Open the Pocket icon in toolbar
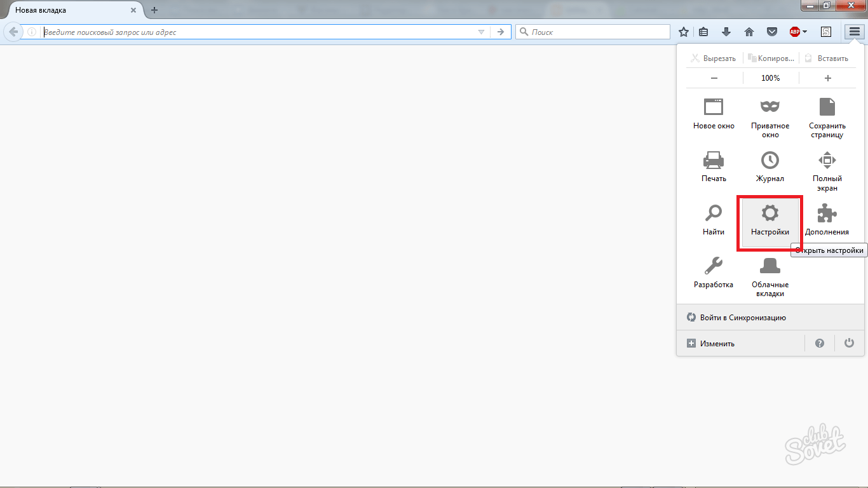This screenshot has height=488, width=868. (771, 32)
